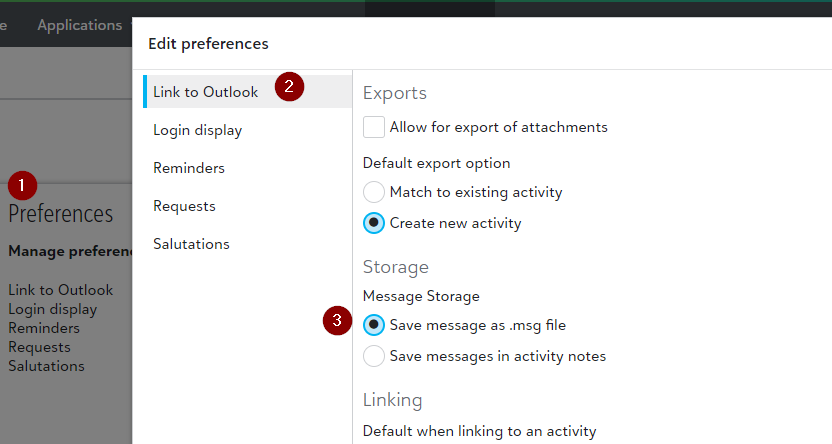Choose the Create new activity radio button

tap(374, 223)
